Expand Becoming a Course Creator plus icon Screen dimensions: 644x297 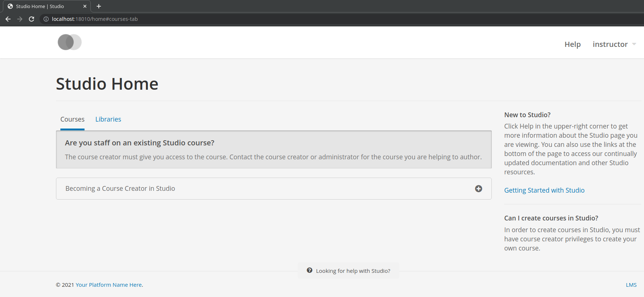click(479, 189)
